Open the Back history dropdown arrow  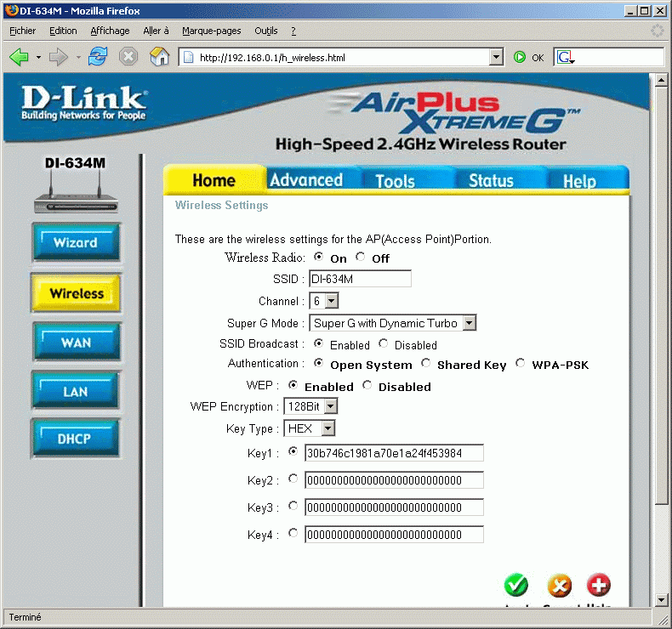point(38,57)
